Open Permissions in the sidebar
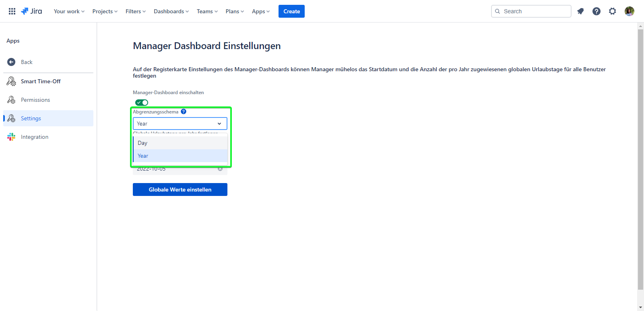This screenshot has width=644, height=311. [x=35, y=100]
